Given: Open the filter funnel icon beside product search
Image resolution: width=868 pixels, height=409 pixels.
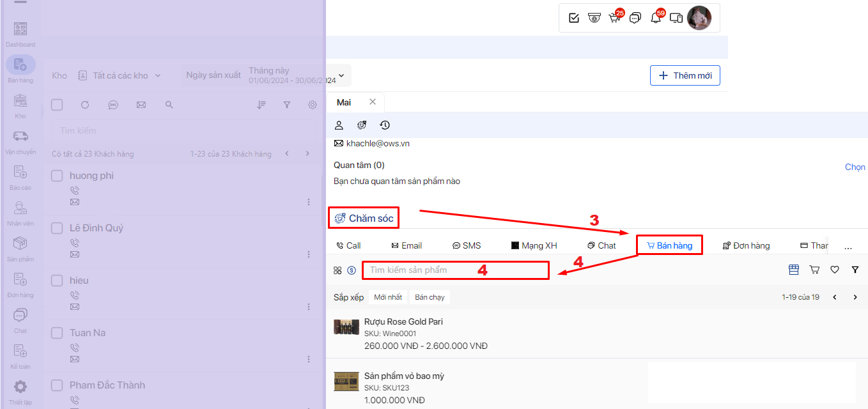Looking at the screenshot, I should point(855,270).
